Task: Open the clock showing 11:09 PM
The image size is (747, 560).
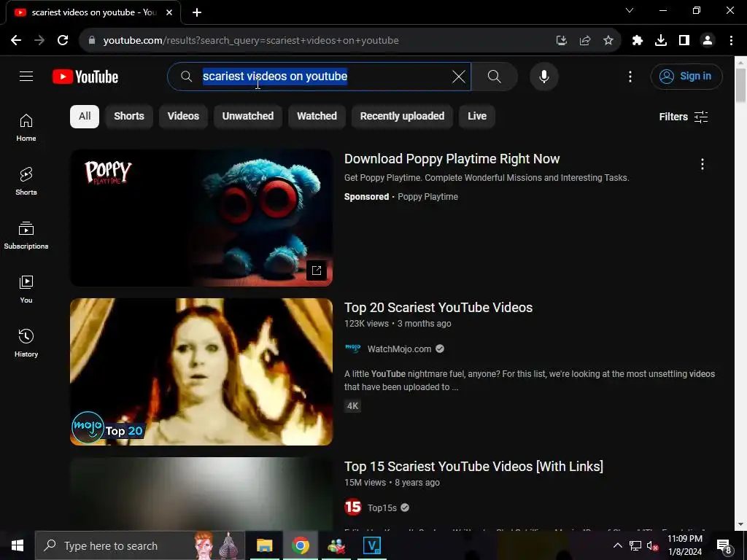Action: 684,545
